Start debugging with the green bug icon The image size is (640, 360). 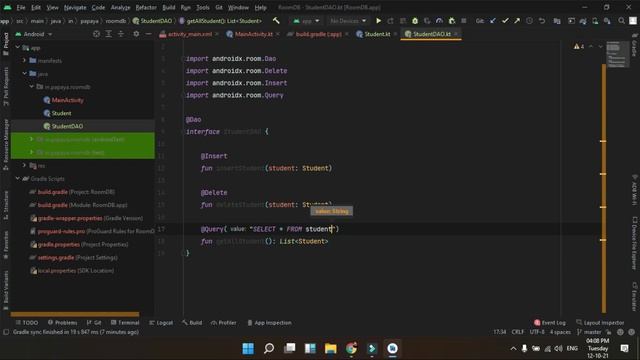[415, 20]
